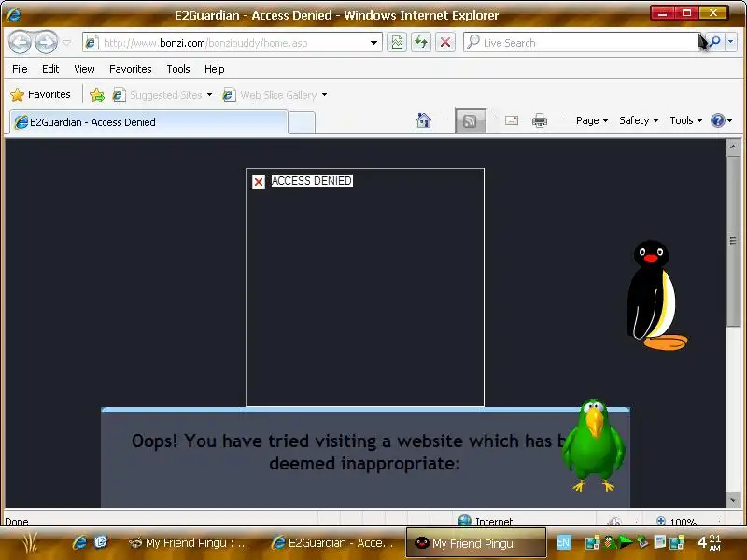Open Web Slice Gallery link
This screenshot has width=747, height=560.
click(270, 95)
